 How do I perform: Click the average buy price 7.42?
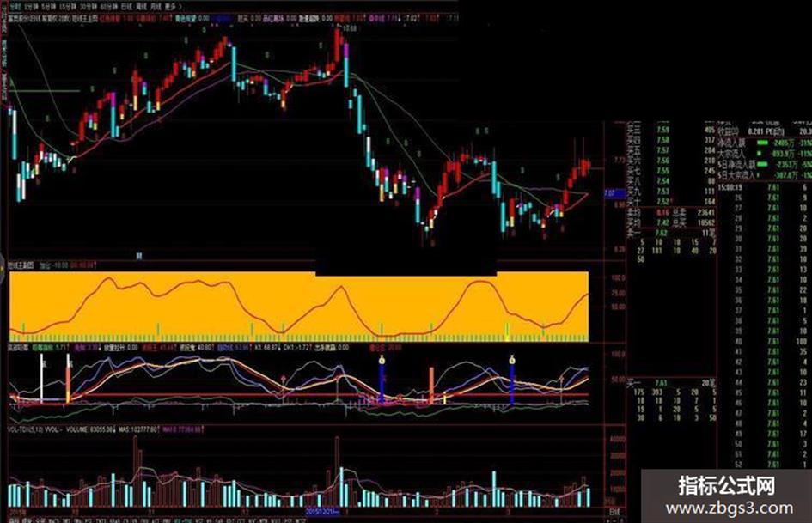[x=662, y=222]
